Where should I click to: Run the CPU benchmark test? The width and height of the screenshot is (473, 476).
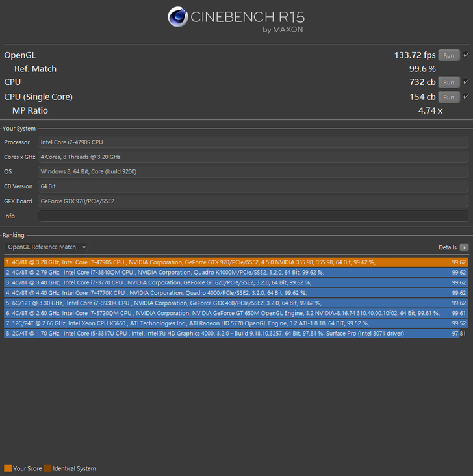(x=449, y=82)
